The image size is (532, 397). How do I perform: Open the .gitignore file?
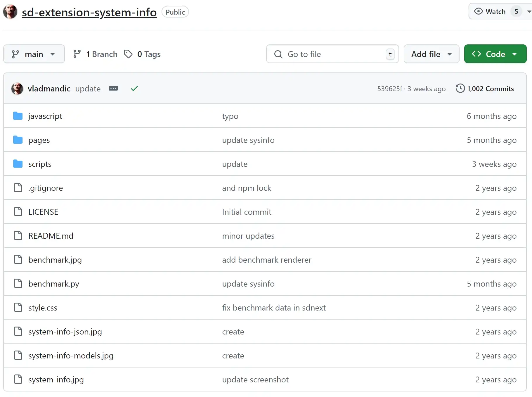(46, 188)
